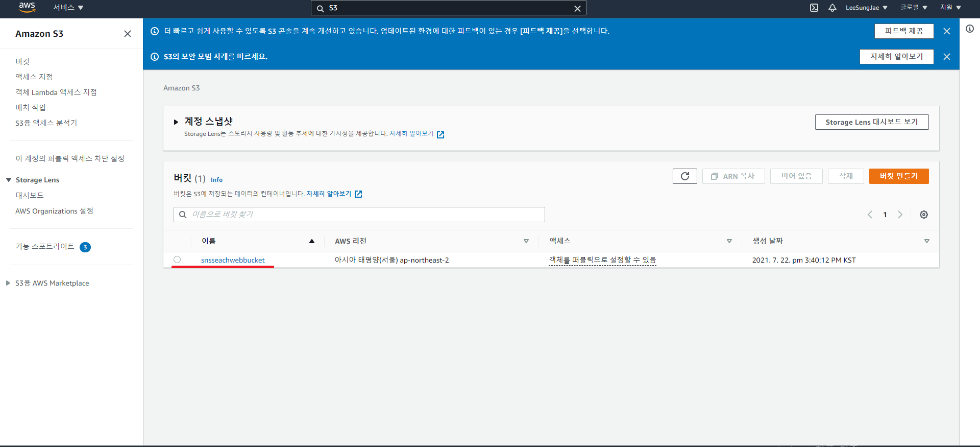Click the 비어 있음 button
The width and height of the screenshot is (980, 447).
coord(796,176)
